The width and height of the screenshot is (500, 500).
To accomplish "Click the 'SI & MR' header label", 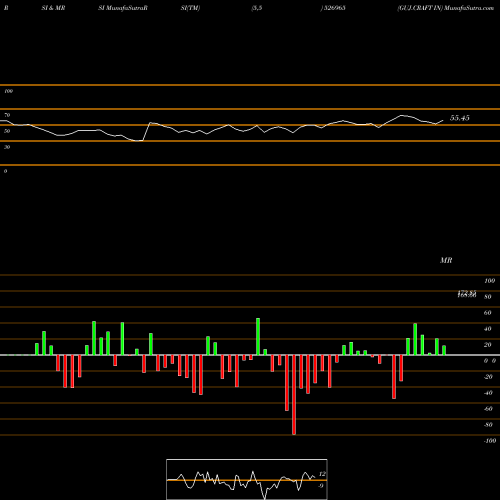I will 53,8.
